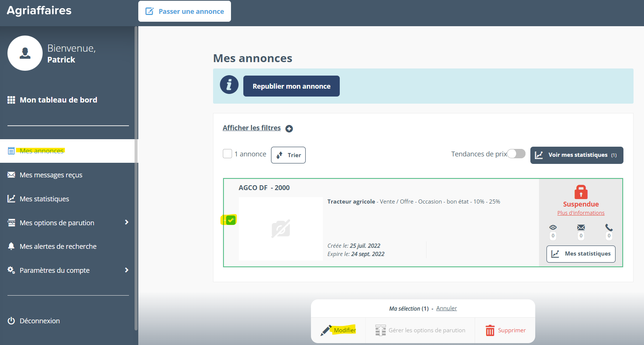The image size is (644, 345).
Task: Click the blue information circle icon
Action: [229, 85]
